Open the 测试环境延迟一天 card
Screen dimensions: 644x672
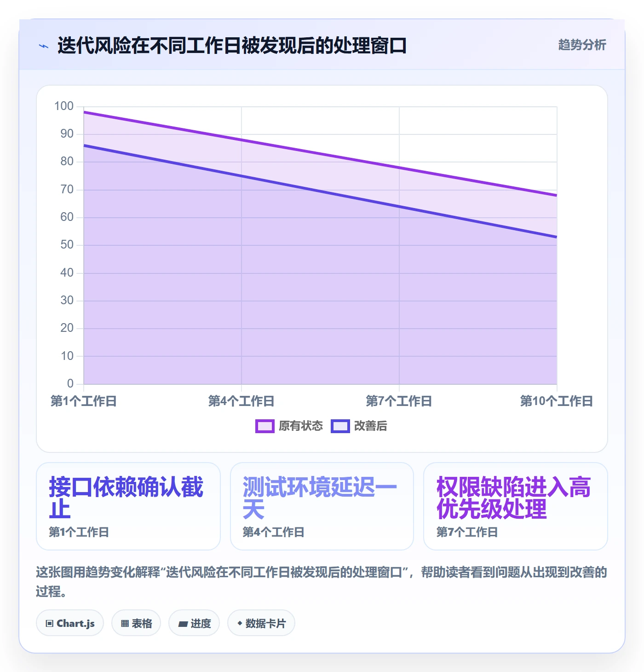322,506
